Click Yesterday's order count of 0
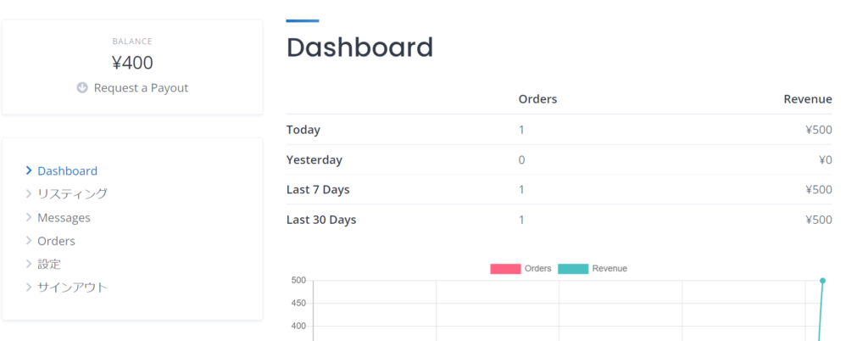 tap(521, 159)
